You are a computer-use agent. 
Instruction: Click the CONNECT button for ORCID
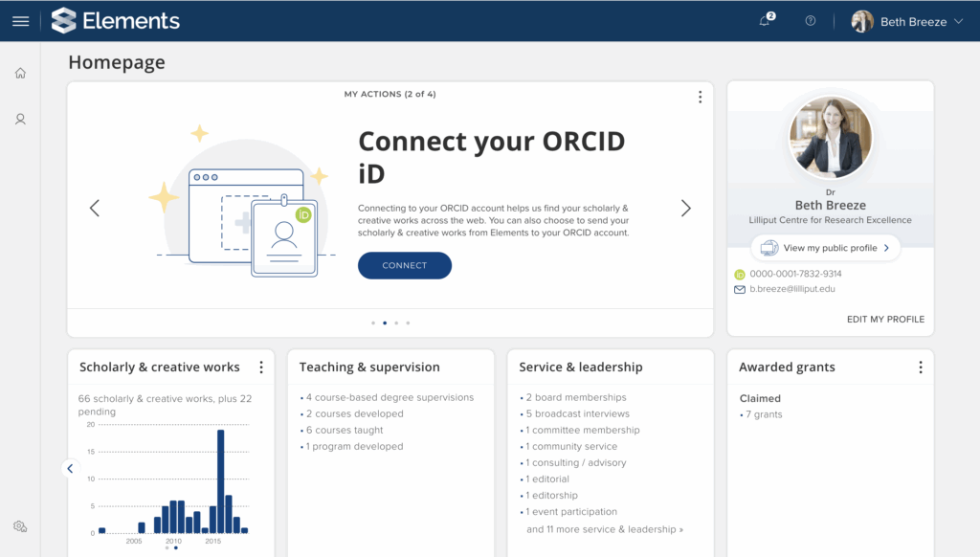click(x=404, y=265)
